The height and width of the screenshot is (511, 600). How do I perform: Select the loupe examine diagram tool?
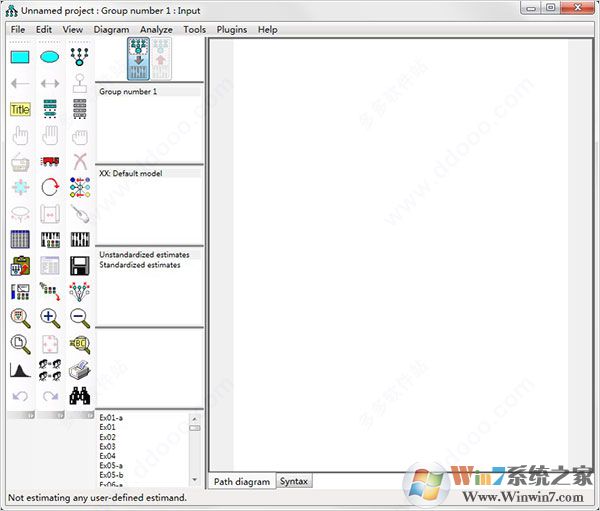point(80,344)
